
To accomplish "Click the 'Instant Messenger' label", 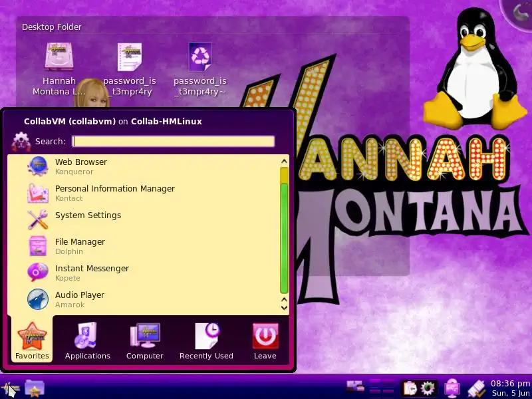I will pos(92,269).
